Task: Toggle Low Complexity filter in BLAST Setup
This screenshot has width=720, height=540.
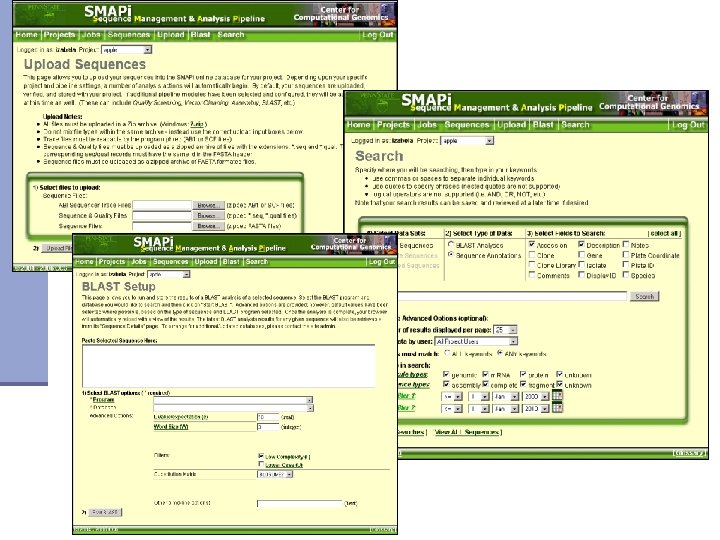Action: tap(261, 456)
